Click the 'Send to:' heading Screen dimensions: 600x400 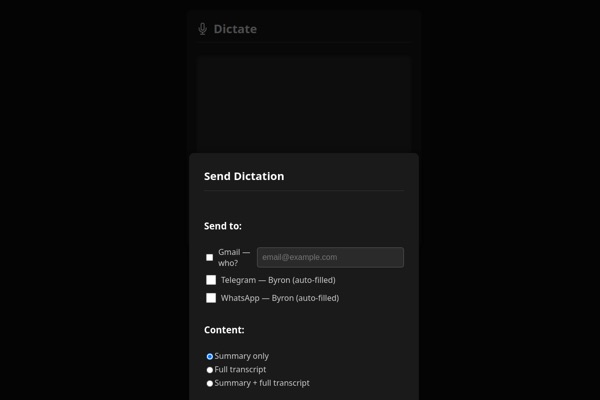tap(223, 226)
